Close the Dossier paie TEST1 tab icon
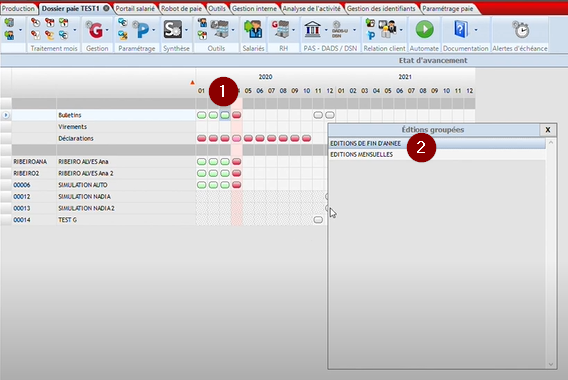Viewport: 568px width, 380px height. [x=106, y=8]
